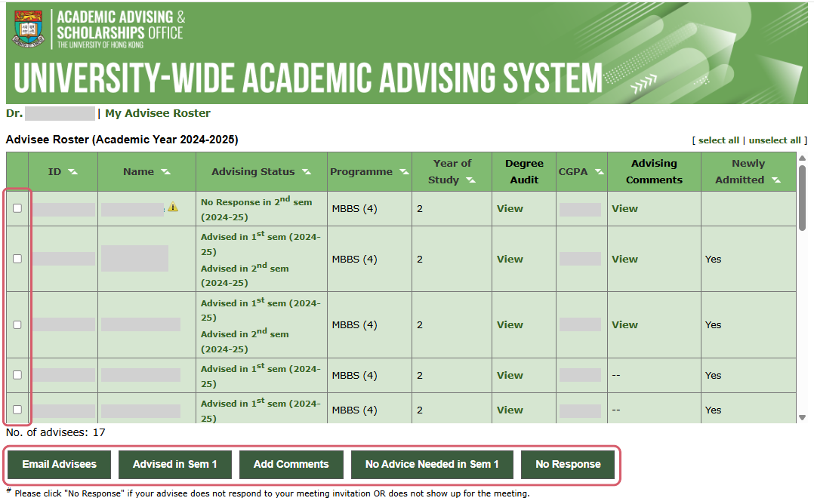Screen dimensions: 814x504
Task: Select the second advisee's checkbox
Action: coord(17,259)
